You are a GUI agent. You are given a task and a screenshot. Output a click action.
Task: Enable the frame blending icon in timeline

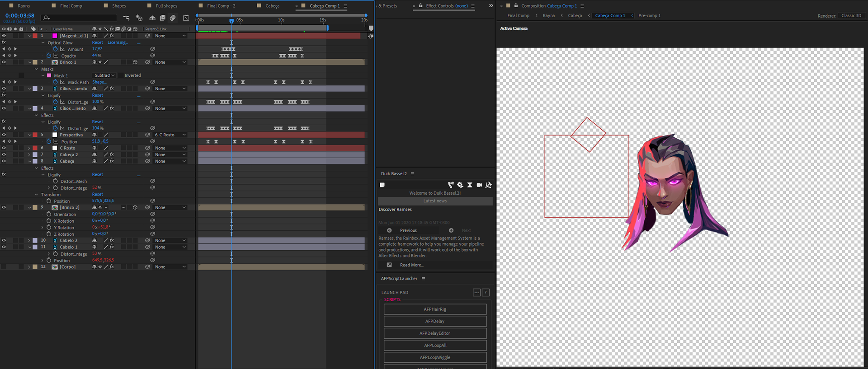click(162, 18)
